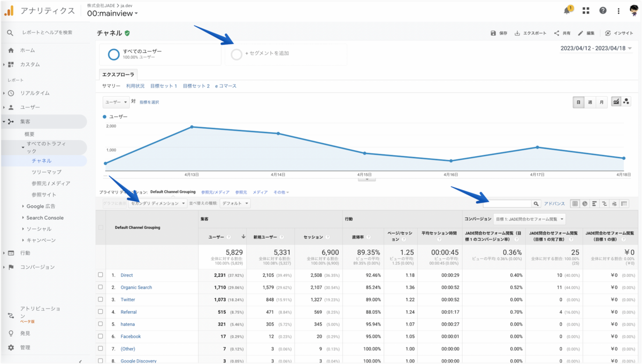Select the line chart type icon
Image resolution: width=642 pixels, height=364 pixels.
tap(616, 102)
